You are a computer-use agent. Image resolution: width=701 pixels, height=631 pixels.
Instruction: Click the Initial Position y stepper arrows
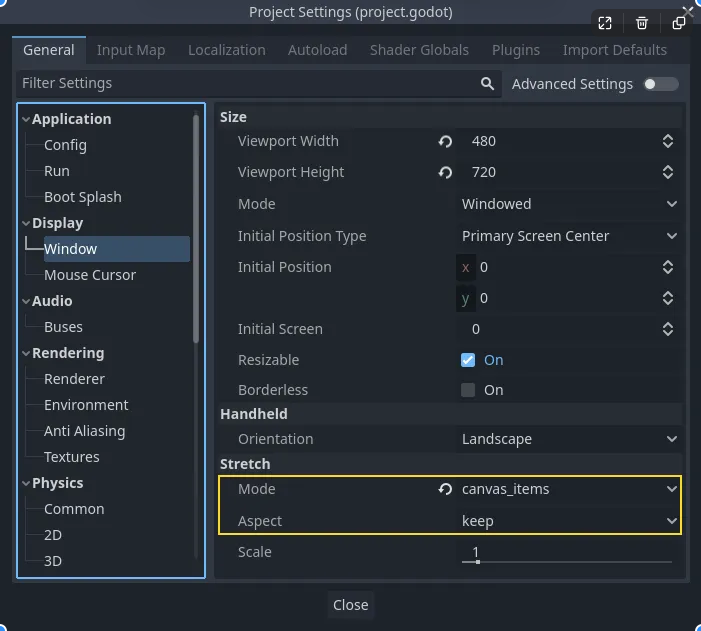click(x=668, y=298)
